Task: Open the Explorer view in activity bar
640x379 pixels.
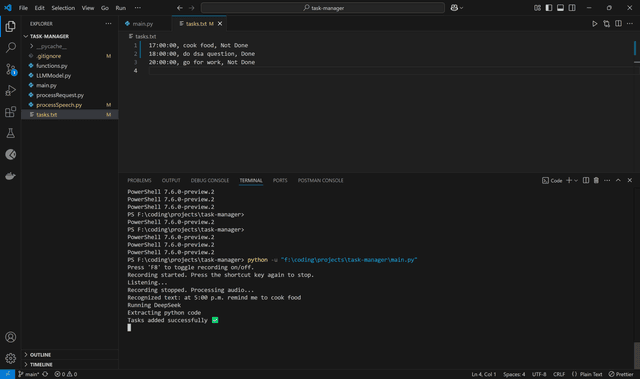Action: click(11, 27)
